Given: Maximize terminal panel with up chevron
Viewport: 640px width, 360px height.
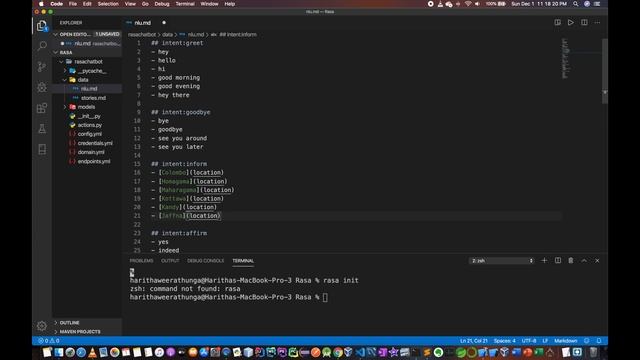Looking at the screenshot, I should (584, 260).
